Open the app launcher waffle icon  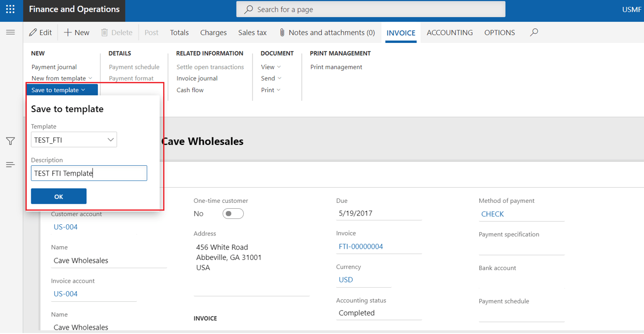tap(10, 9)
